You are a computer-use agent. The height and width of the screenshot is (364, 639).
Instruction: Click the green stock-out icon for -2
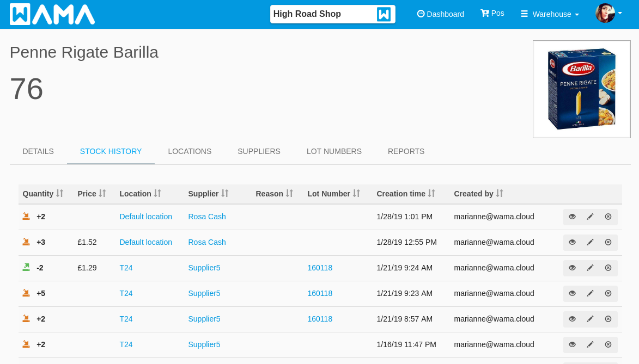pos(26,268)
